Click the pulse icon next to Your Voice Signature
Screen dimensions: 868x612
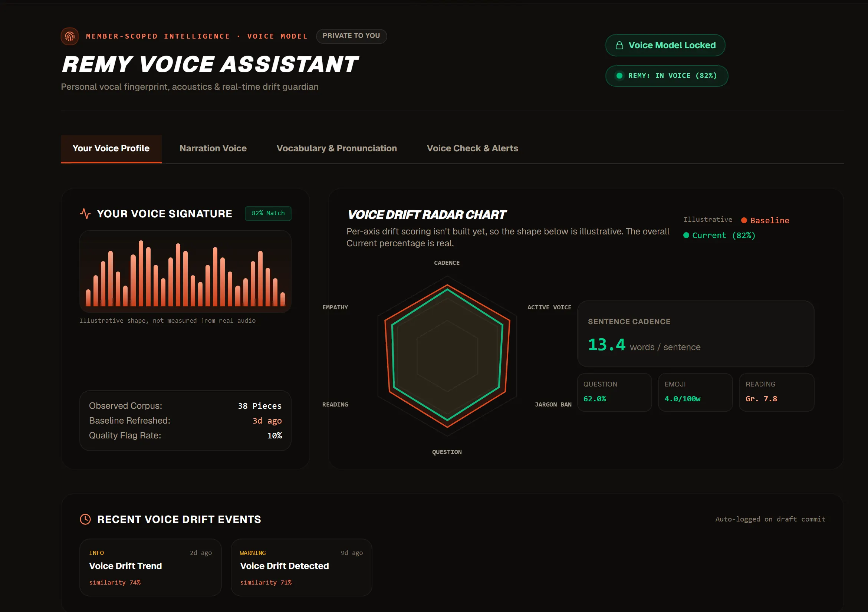85,214
